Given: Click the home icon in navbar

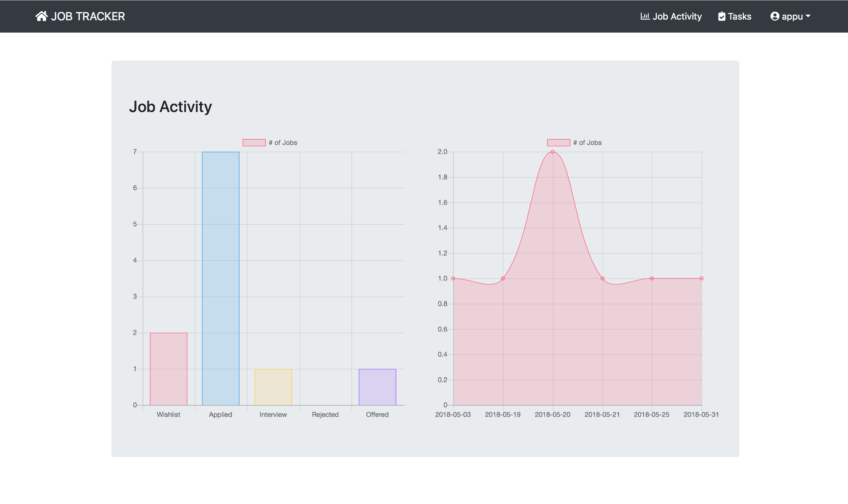Looking at the screenshot, I should (x=42, y=16).
